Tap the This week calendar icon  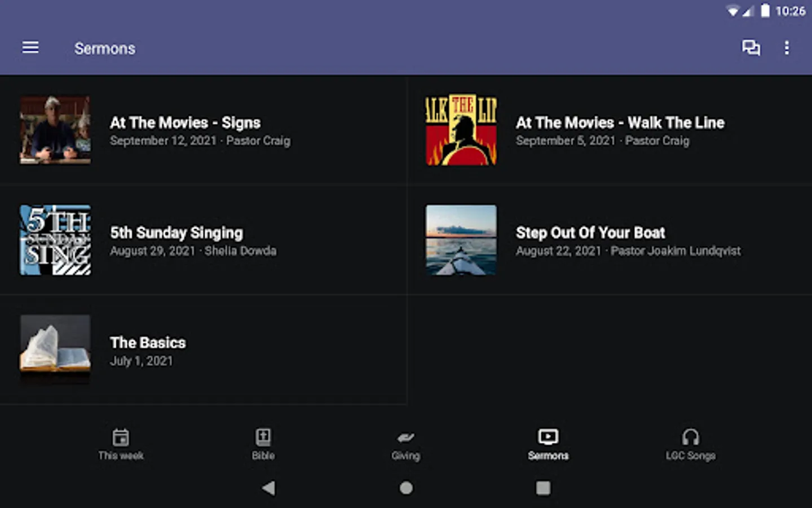(x=121, y=437)
